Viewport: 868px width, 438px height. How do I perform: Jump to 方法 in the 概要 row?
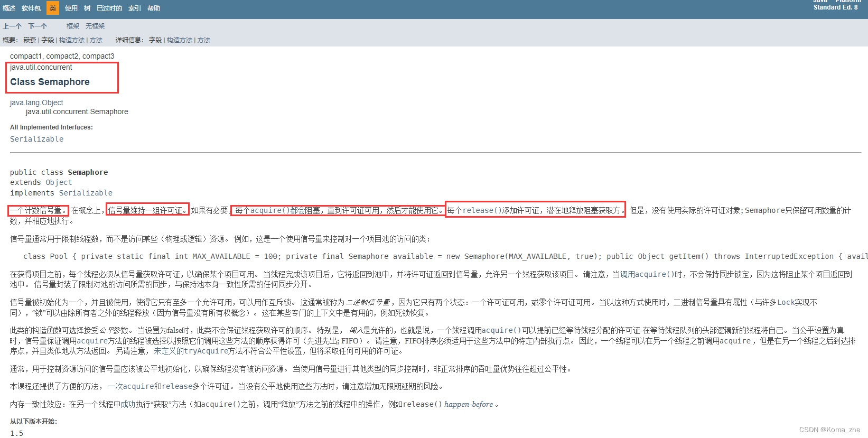coord(96,40)
